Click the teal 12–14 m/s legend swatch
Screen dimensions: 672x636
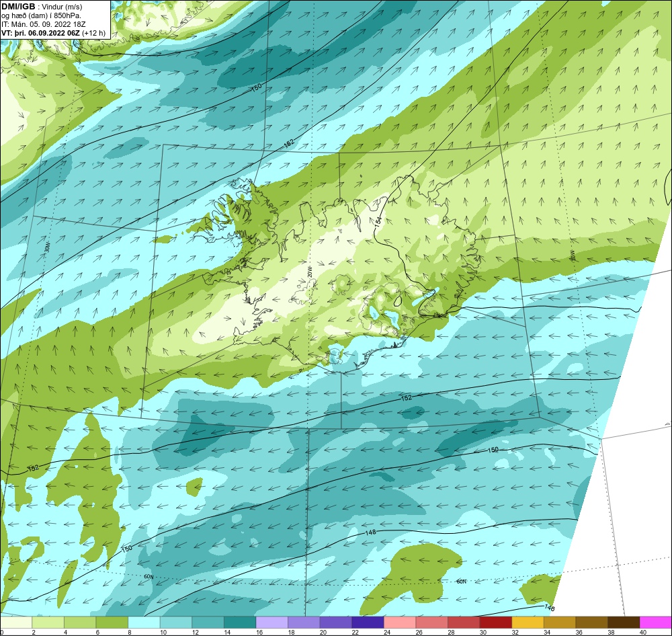click(x=208, y=623)
